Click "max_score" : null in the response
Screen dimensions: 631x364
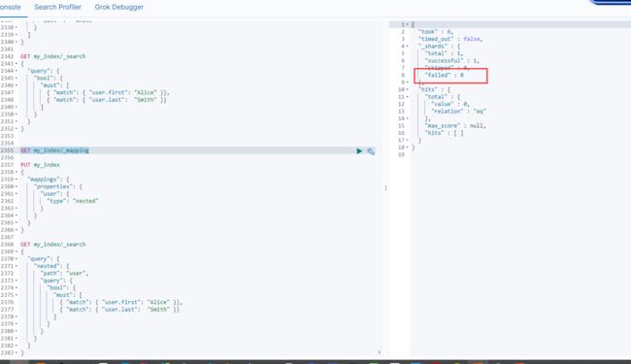tap(455, 126)
